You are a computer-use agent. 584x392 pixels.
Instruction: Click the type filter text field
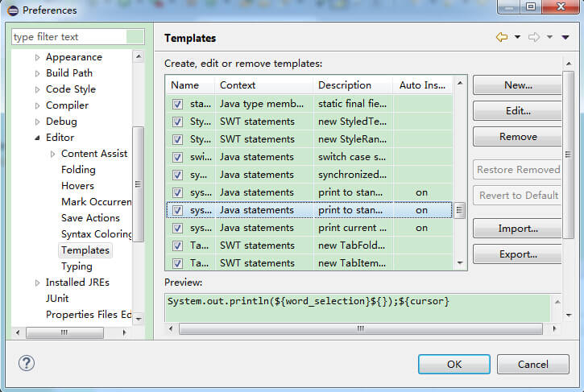click(68, 37)
